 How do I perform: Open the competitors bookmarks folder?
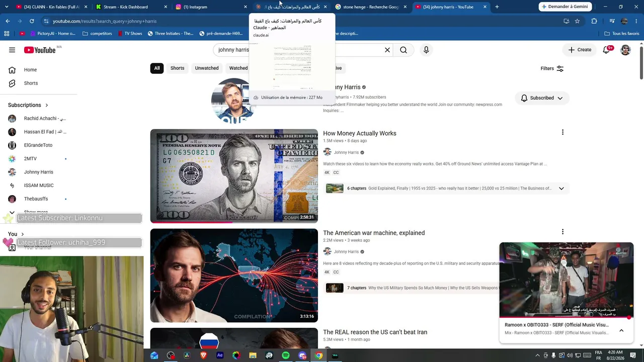point(97,34)
